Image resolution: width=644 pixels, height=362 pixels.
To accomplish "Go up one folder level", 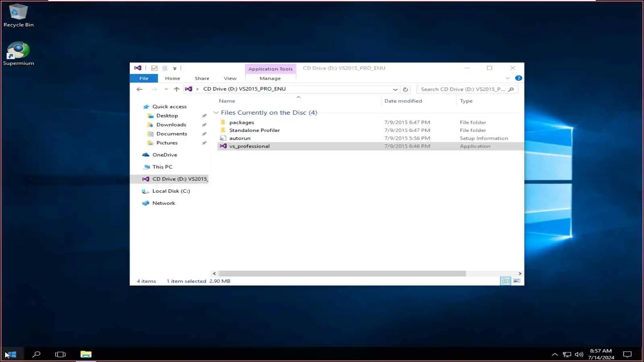I will (x=176, y=89).
